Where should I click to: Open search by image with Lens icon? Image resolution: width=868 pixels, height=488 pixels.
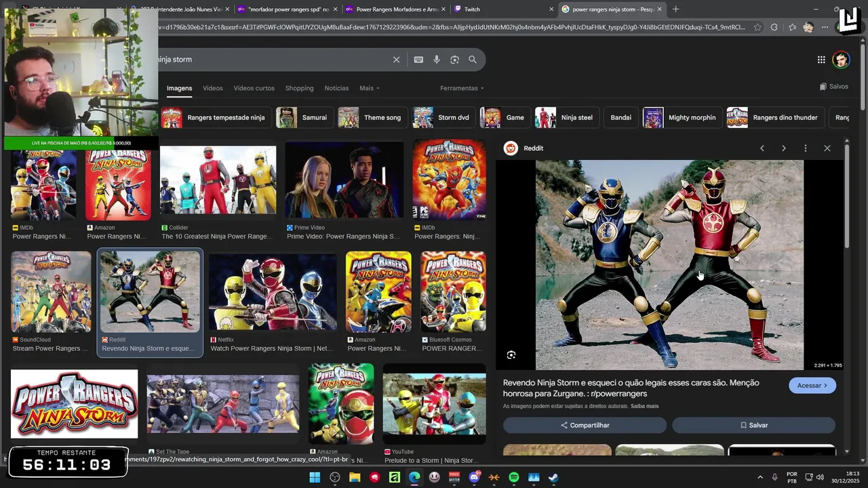[454, 60]
